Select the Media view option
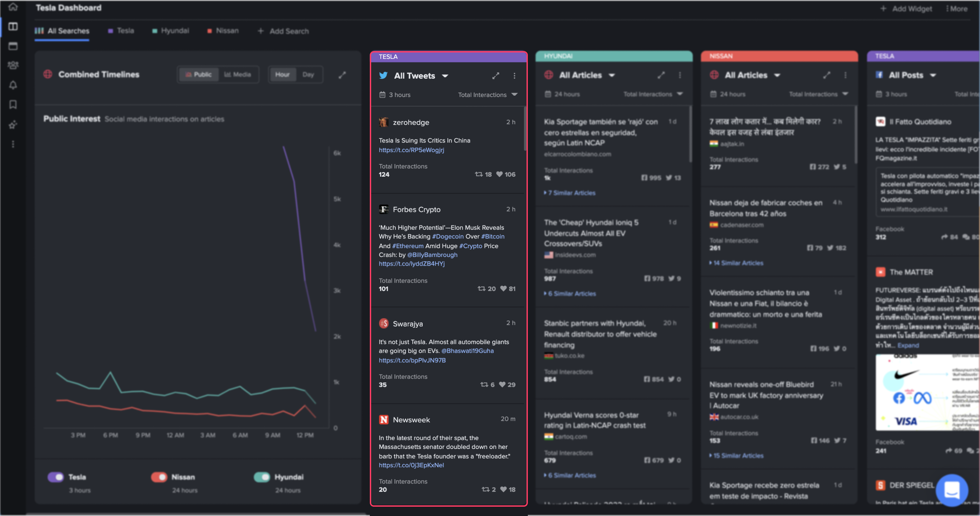This screenshot has height=516, width=980. pos(238,75)
